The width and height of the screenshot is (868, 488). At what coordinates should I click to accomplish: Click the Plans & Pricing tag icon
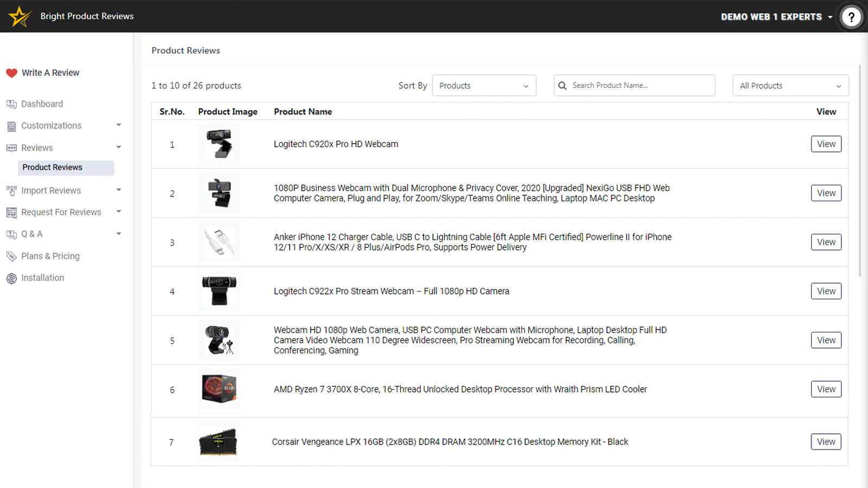point(11,256)
